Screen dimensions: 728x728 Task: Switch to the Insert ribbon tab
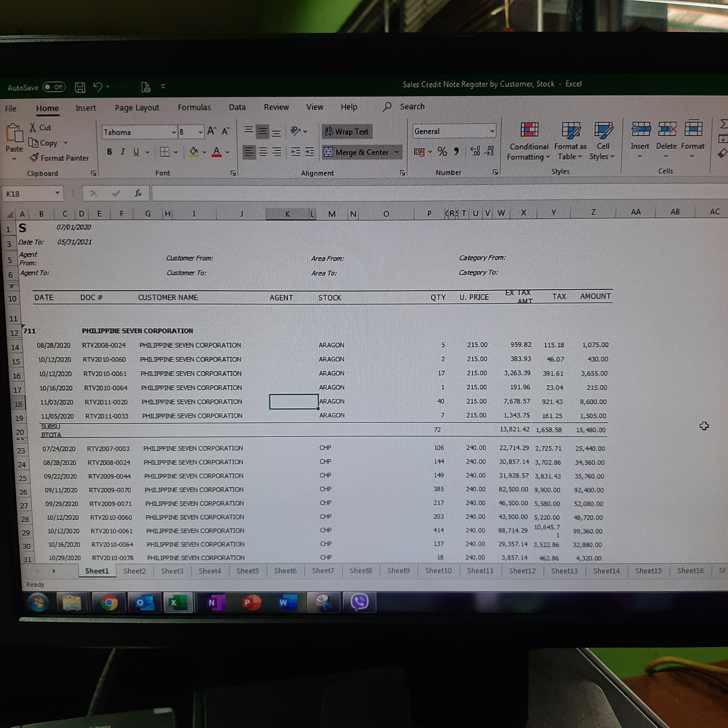tap(85, 108)
